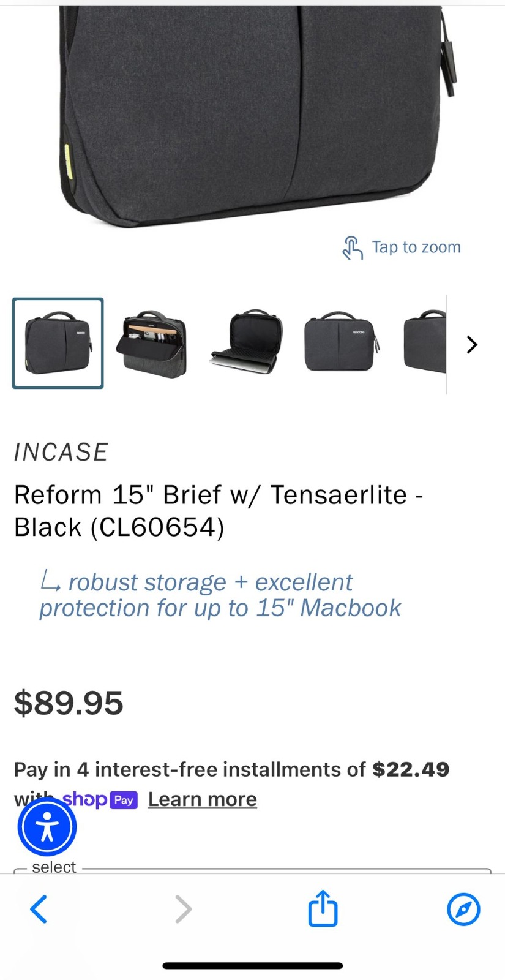The image size is (505, 980).
Task: Go back with the browser back arrow
Action: (39, 909)
